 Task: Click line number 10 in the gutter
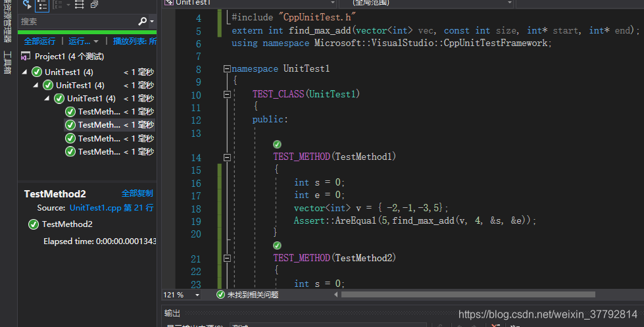196,95
